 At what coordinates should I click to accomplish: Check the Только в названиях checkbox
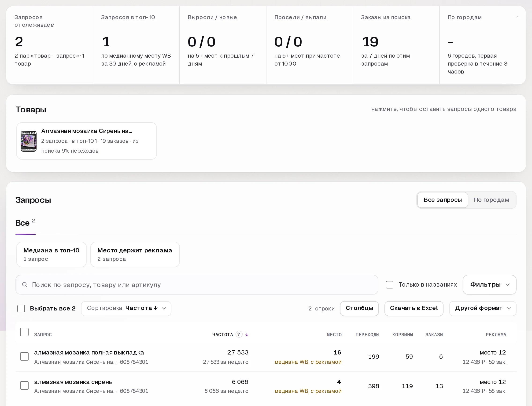pos(389,285)
